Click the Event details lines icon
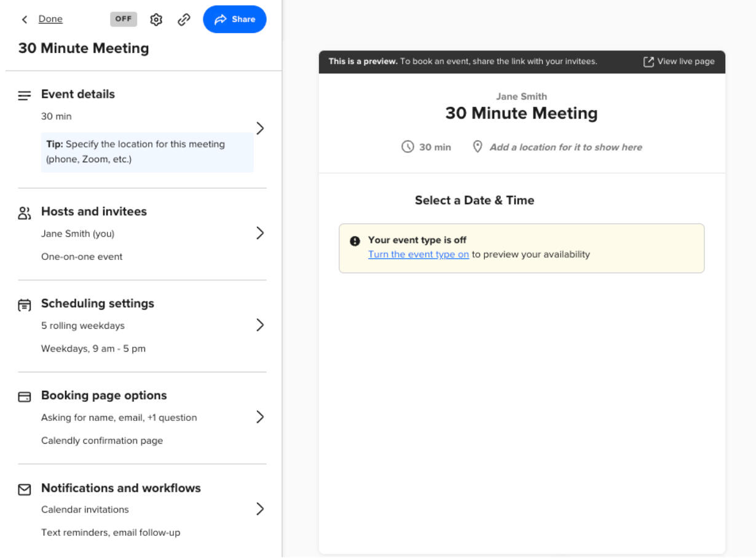This screenshot has height=558, width=756. point(25,96)
